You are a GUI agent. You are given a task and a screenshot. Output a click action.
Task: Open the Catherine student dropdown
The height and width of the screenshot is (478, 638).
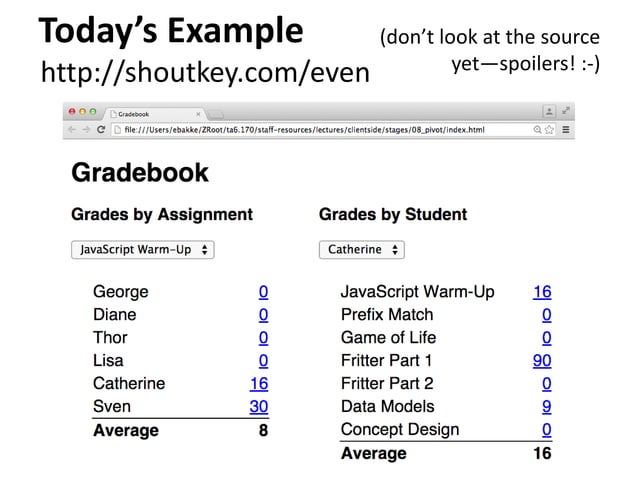click(x=362, y=250)
